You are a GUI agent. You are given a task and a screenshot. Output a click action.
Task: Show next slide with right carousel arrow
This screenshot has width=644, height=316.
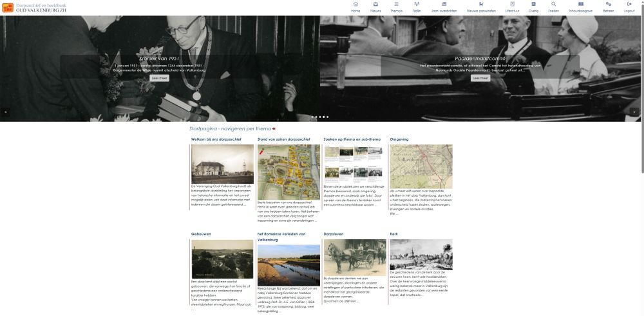click(634, 112)
